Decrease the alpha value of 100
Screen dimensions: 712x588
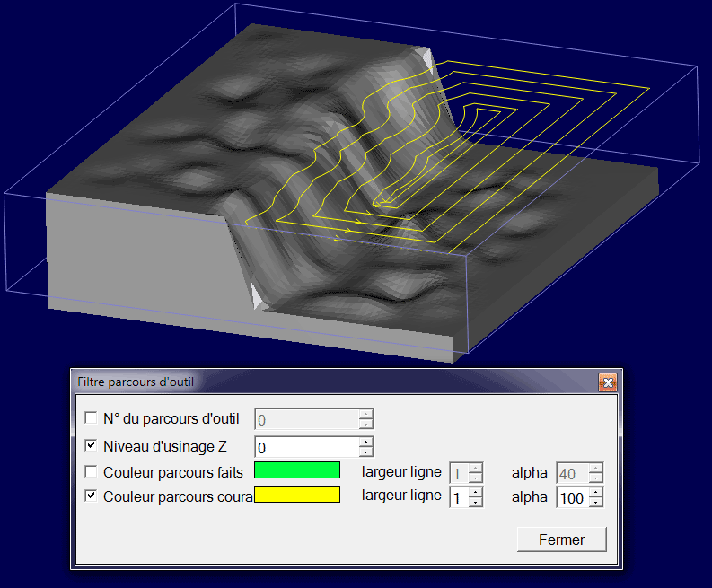pyautogui.click(x=596, y=503)
